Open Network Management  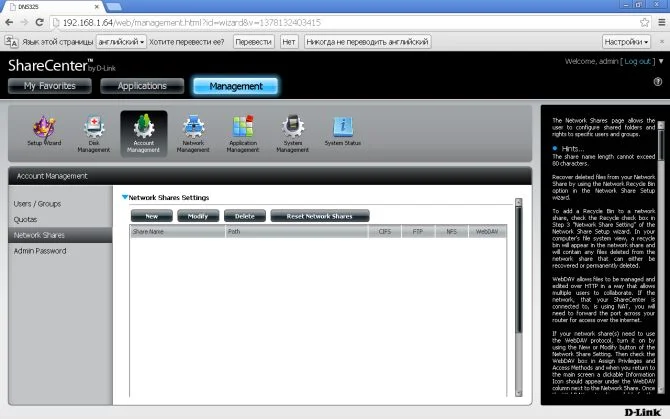193,132
